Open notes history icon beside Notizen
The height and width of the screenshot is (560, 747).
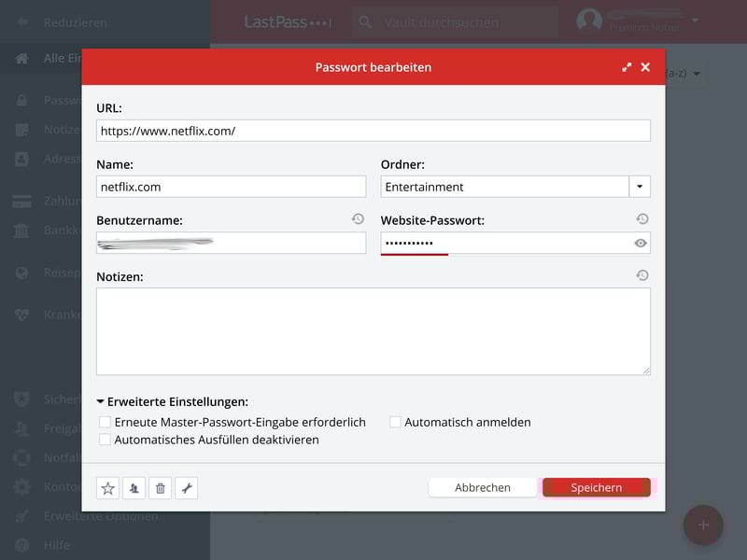[641, 275]
